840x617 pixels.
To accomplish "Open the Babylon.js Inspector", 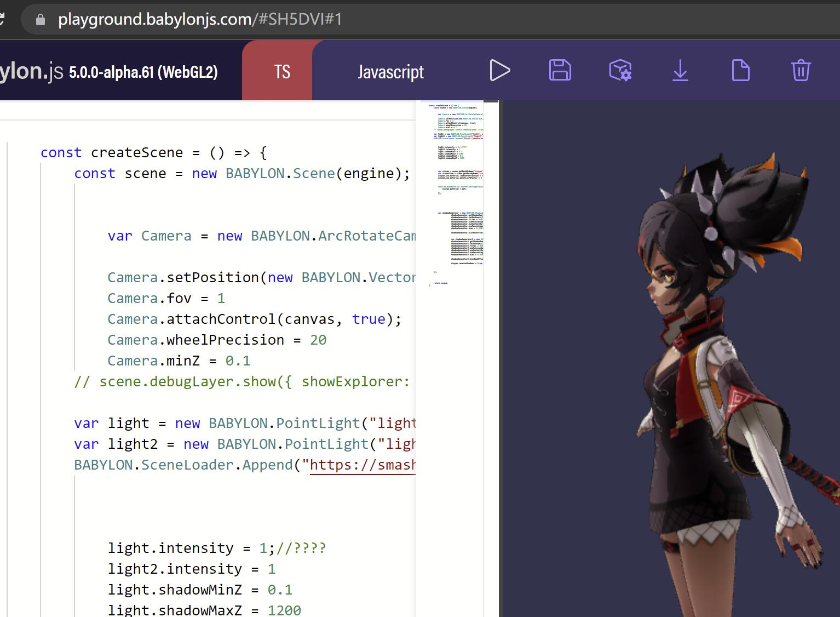I will pos(619,71).
